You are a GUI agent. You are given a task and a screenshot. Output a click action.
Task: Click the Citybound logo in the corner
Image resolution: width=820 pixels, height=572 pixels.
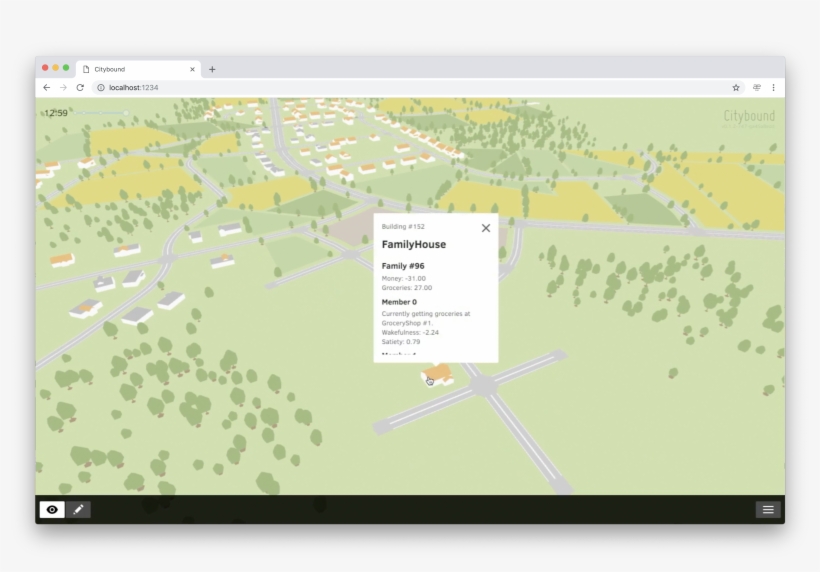[x=748, y=116]
